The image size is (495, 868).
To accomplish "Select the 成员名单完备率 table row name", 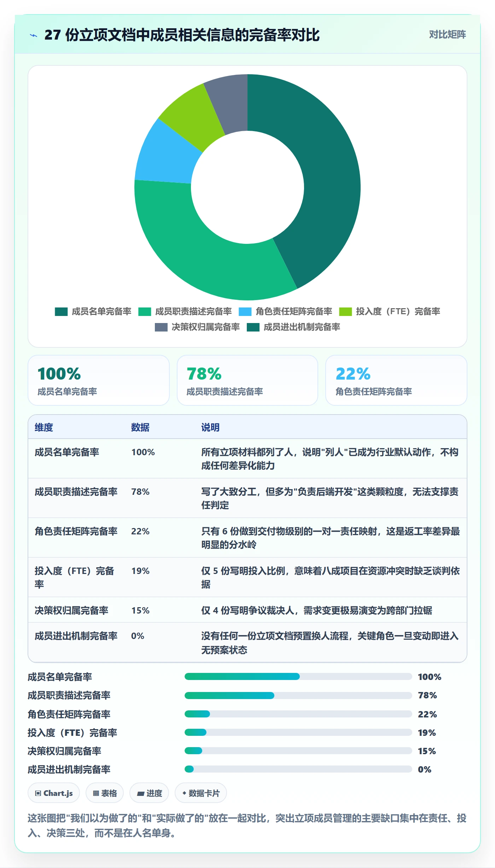I will coord(67,452).
